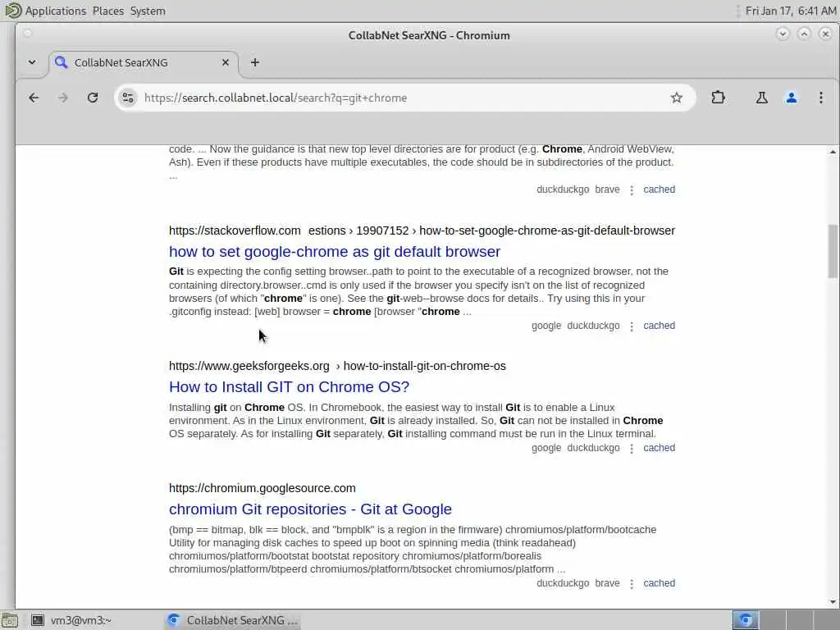Click the chromium.googlesource.com URL

tap(262, 488)
